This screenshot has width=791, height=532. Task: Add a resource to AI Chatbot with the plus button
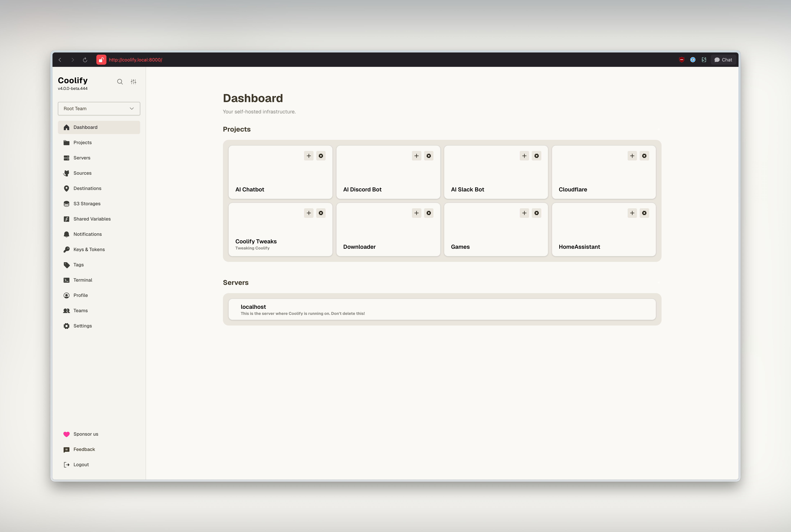coord(308,156)
